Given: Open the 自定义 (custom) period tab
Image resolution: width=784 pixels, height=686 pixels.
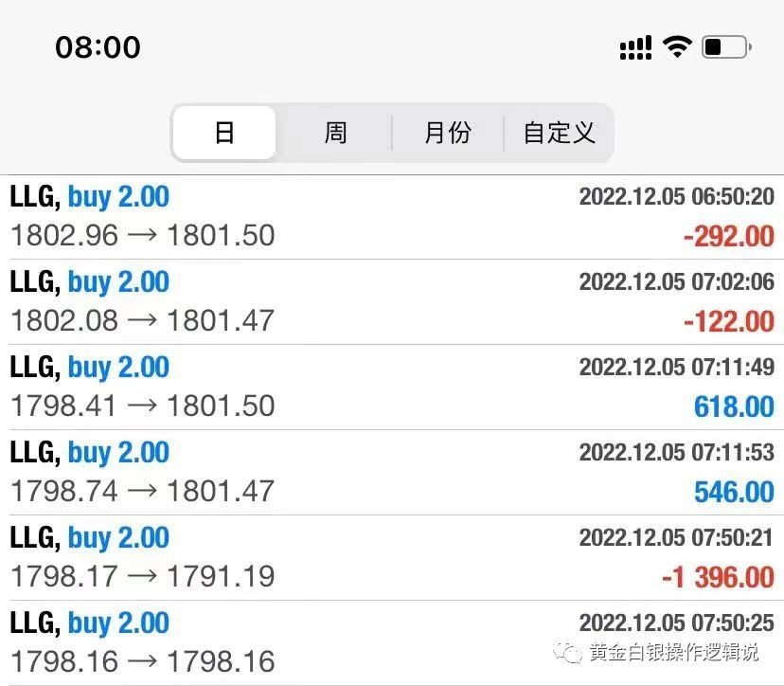Looking at the screenshot, I should pyautogui.click(x=559, y=133).
